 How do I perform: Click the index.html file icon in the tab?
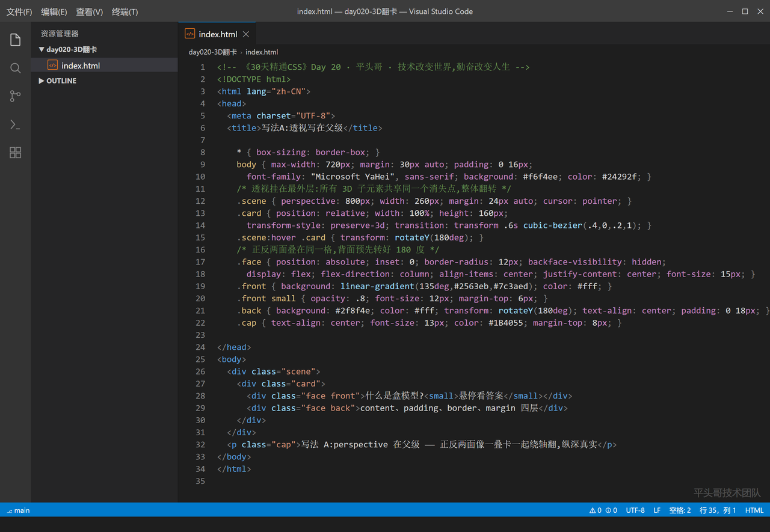(189, 34)
